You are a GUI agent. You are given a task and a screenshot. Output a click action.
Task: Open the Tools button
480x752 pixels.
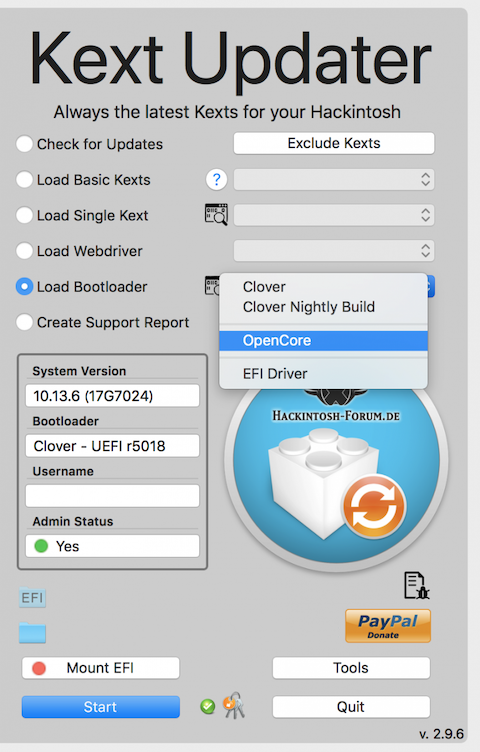pos(351,668)
